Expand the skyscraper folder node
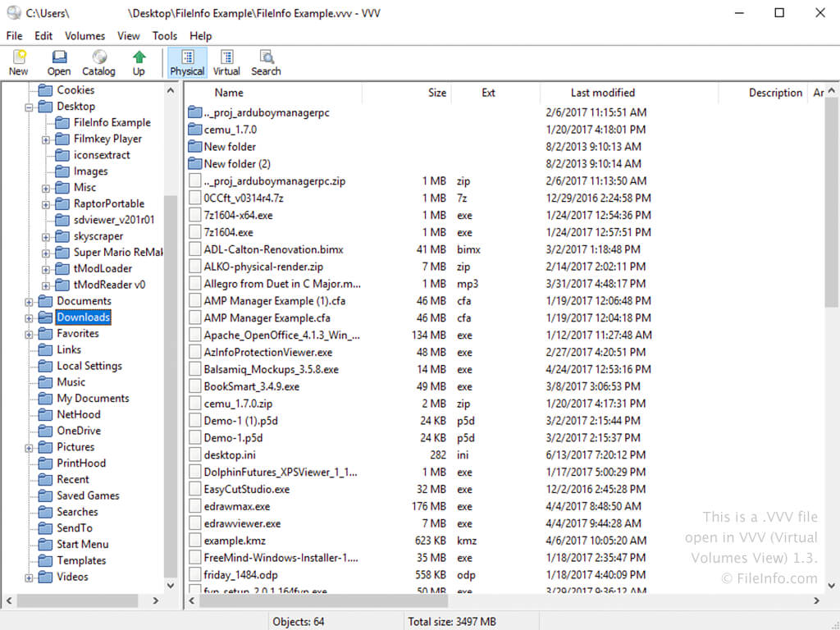 [x=46, y=237]
